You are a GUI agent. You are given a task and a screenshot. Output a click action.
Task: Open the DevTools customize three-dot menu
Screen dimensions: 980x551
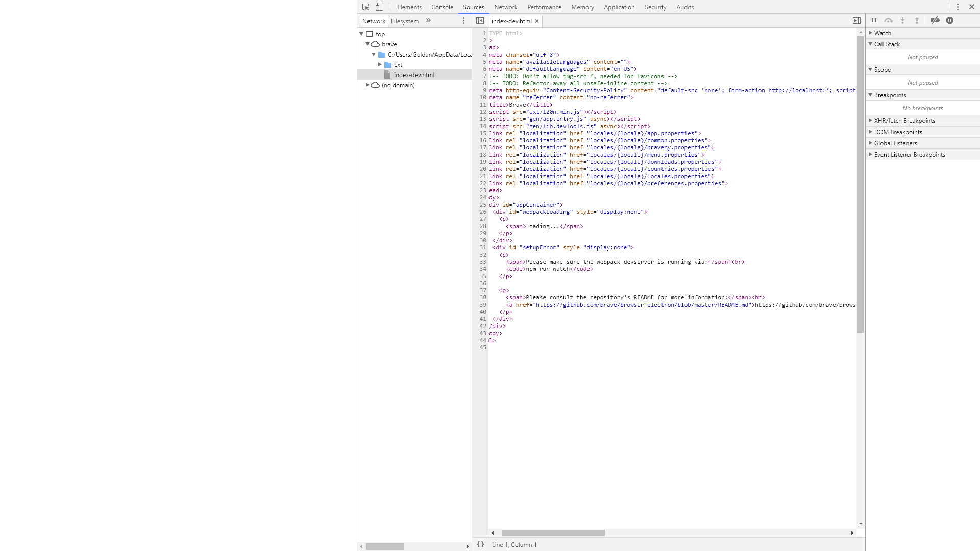click(x=958, y=7)
